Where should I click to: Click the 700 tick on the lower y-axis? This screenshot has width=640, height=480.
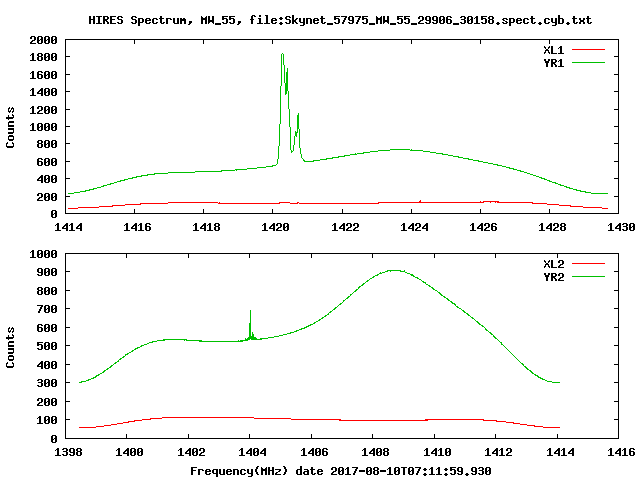pyautogui.click(x=47, y=309)
